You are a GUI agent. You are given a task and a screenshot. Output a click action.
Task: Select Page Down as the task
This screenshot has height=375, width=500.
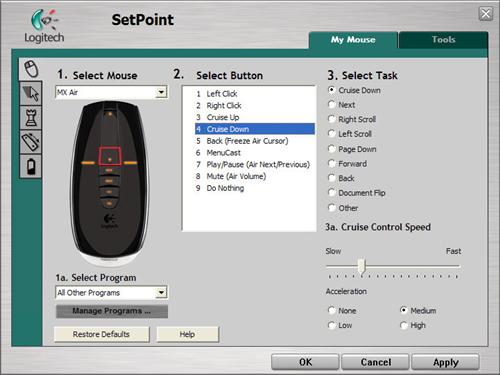tap(331, 149)
